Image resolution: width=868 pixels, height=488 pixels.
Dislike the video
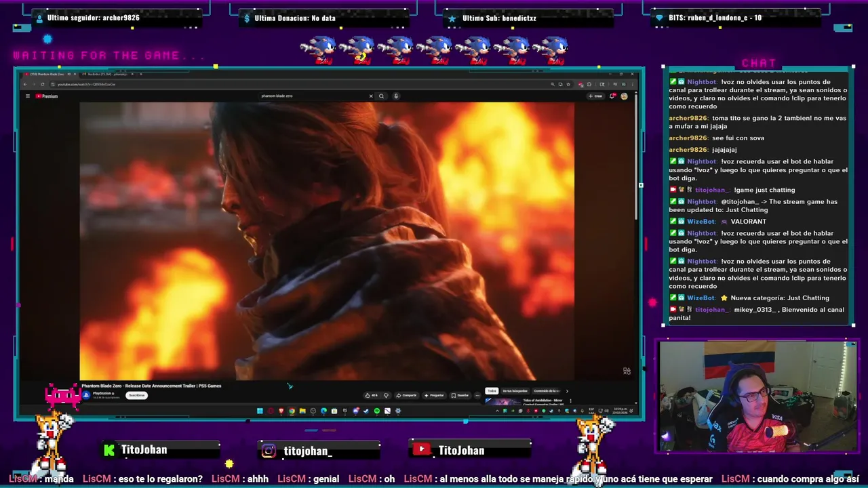(x=386, y=395)
